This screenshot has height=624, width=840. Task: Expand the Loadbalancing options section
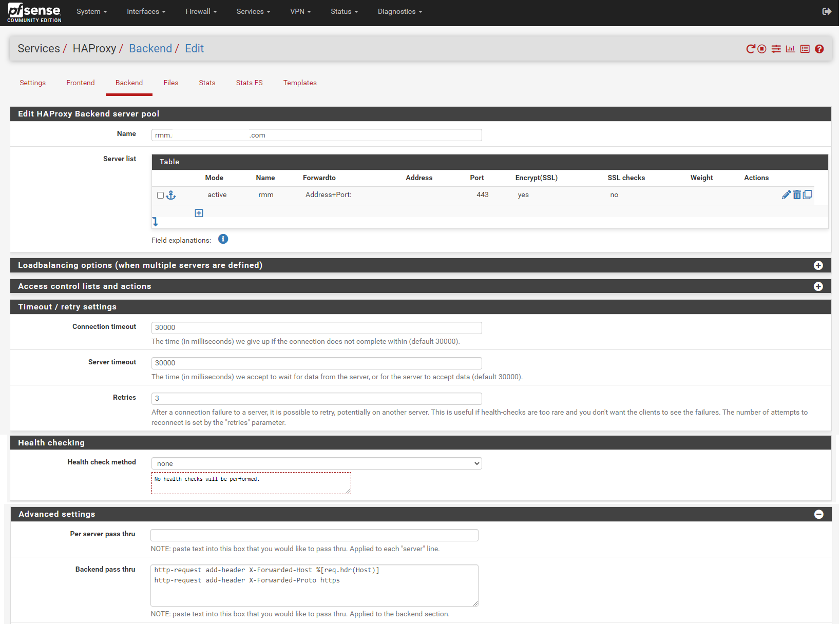818,265
